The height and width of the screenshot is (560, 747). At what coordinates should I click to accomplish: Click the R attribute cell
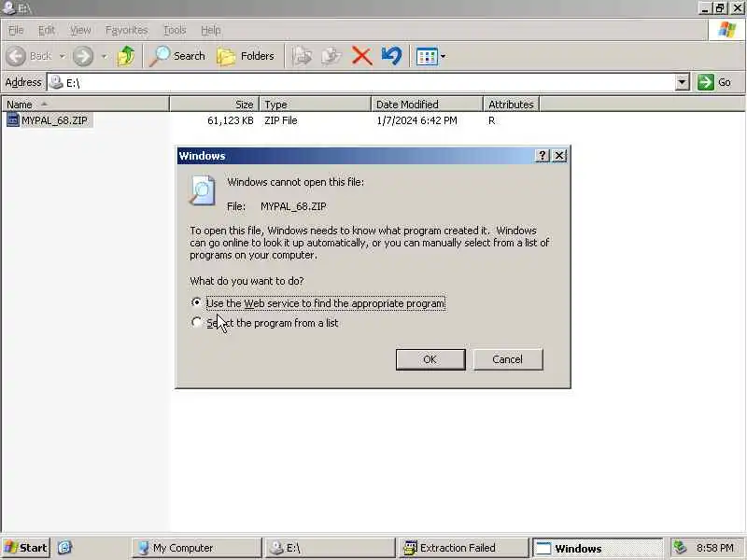[x=491, y=120]
